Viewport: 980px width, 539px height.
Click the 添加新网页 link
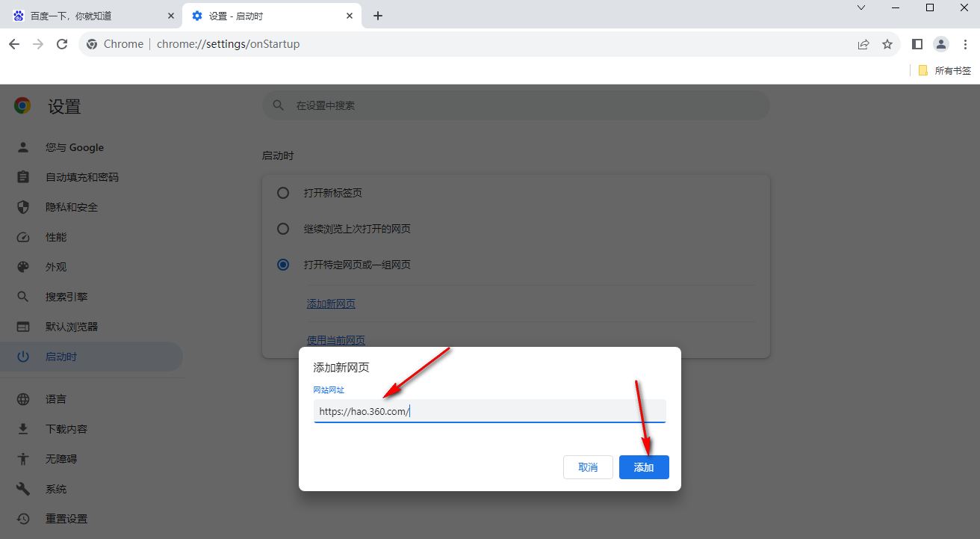coord(331,304)
